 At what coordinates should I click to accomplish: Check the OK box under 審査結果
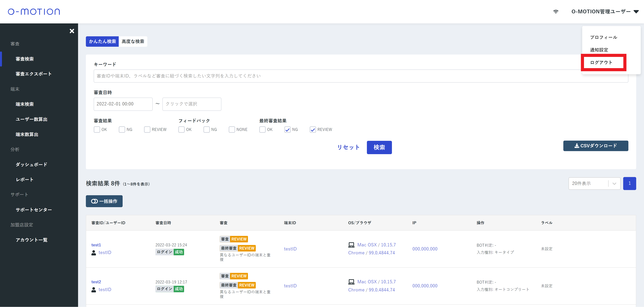point(97,129)
